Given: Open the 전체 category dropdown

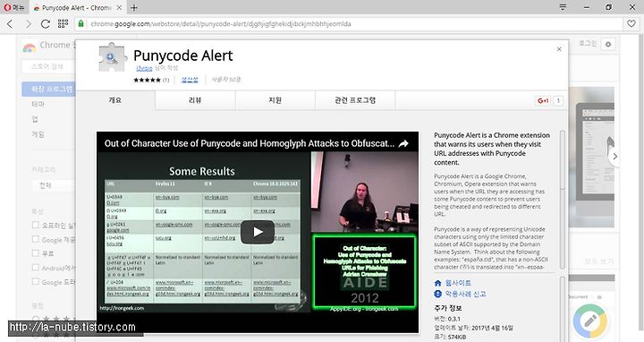Looking at the screenshot, I should [54, 185].
